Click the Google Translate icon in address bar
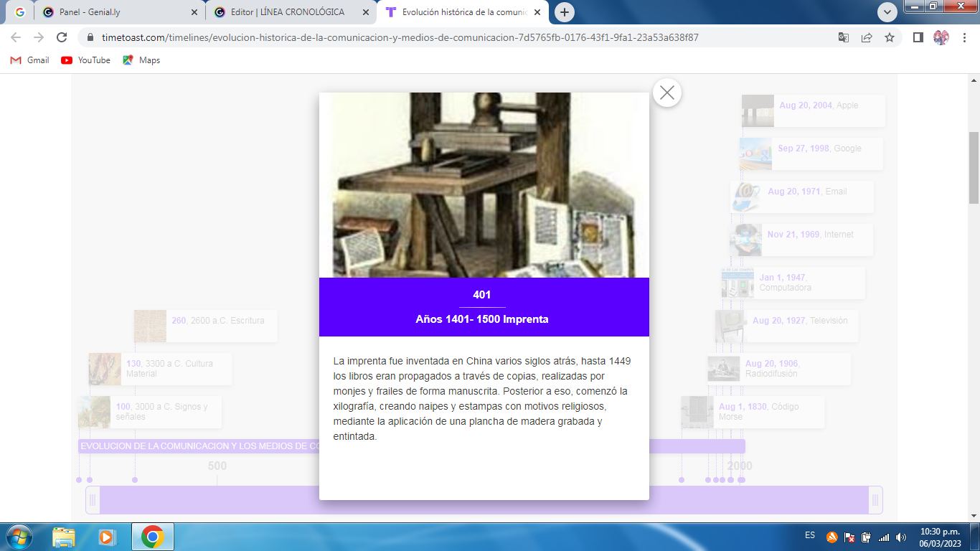Image resolution: width=980 pixels, height=551 pixels. [844, 37]
